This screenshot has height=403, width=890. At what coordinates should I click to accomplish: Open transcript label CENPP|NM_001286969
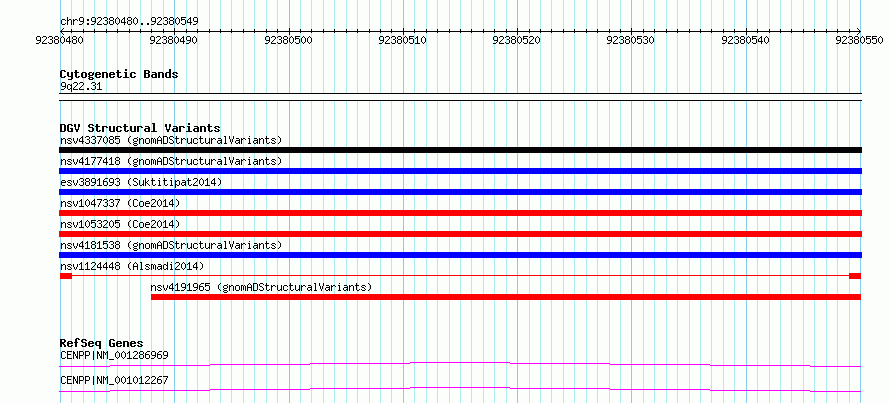[x=114, y=356]
